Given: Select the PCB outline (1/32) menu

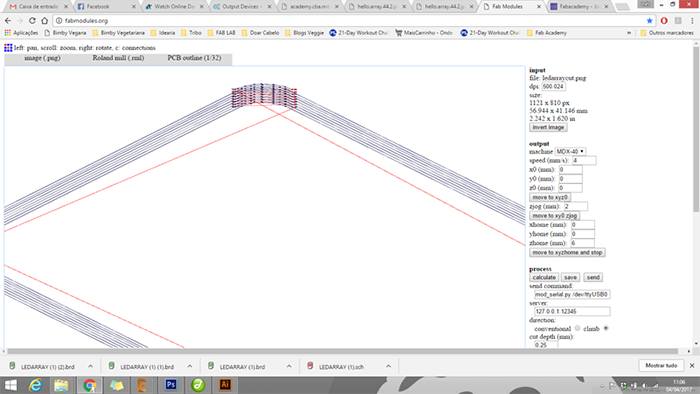Looking at the screenshot, I should [194, 58].
